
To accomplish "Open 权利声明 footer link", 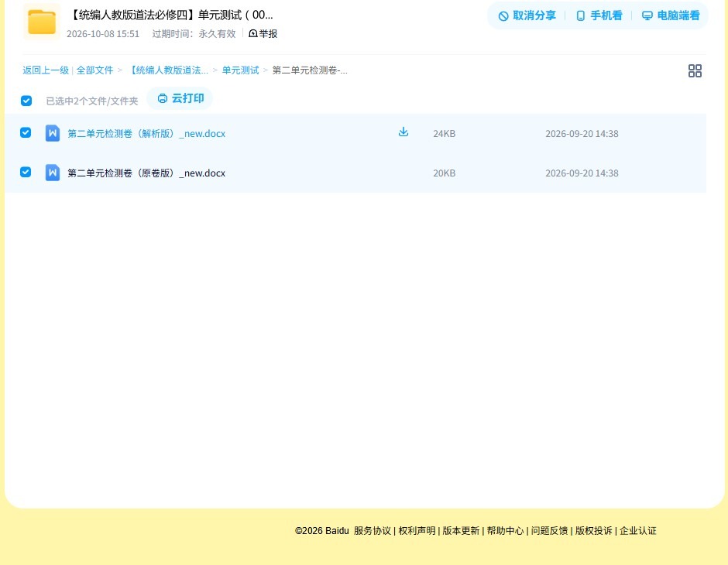I will 417,531.
